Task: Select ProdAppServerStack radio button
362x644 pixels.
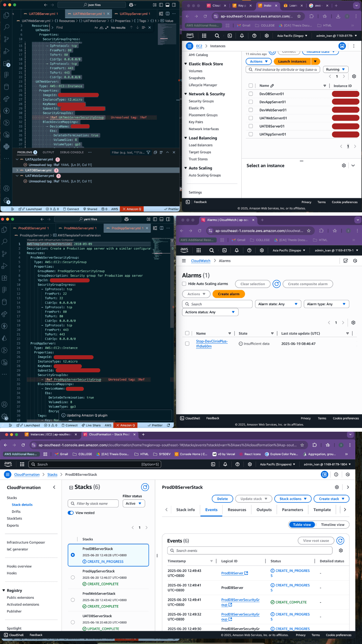Action: (73, 578)
